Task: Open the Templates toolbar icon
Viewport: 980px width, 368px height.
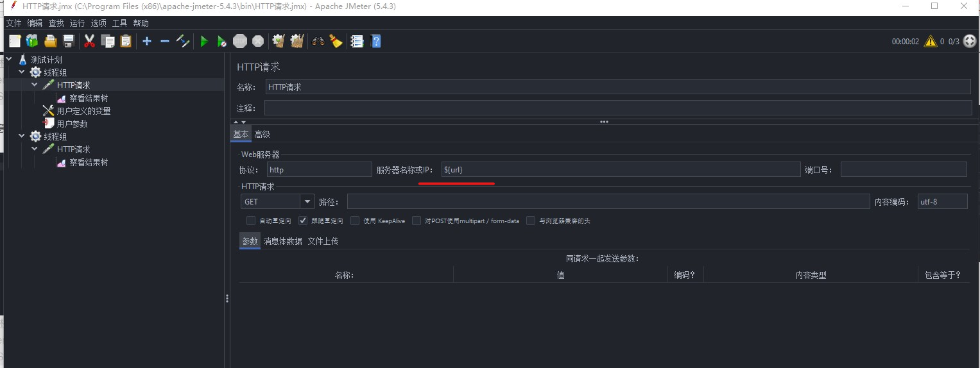Action: 32,41
